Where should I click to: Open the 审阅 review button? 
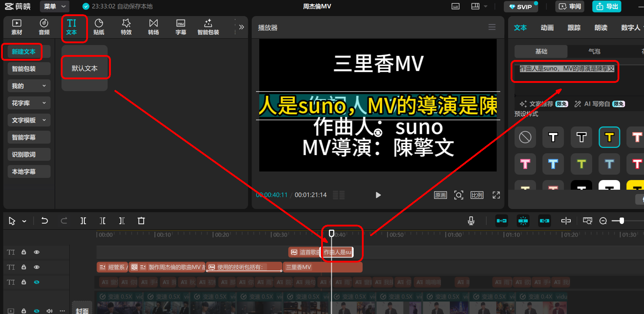(x=570, y=6)
